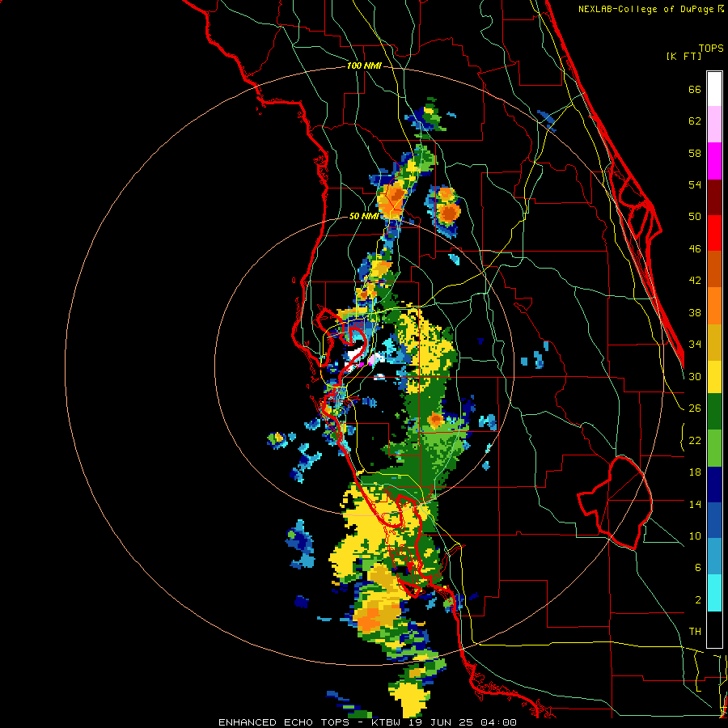The height and width of the screenshot is (728, 728).
Task: Click legend scale value 18
Action: 695,472
